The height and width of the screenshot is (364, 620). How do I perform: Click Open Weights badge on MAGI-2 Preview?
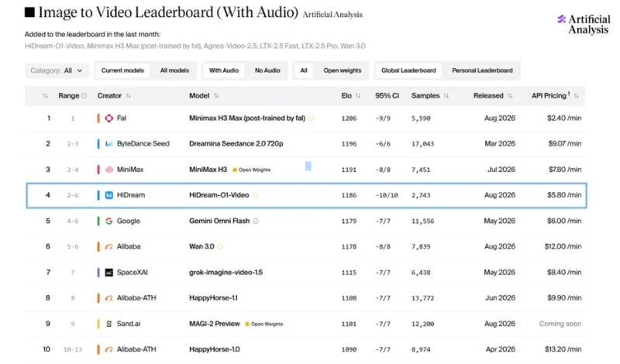point(263,324)
